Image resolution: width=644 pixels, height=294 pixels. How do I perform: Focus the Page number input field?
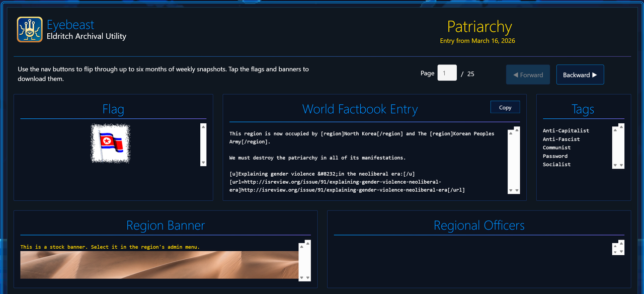coord(447,73)
